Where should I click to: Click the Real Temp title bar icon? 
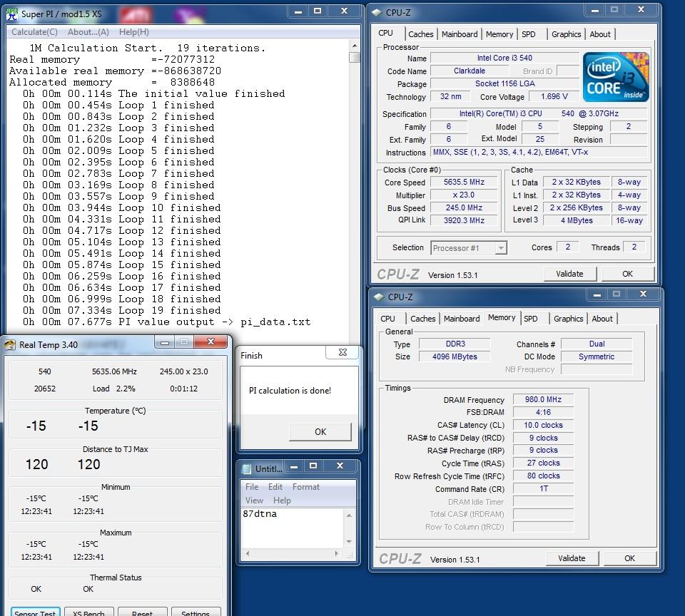pos(9,345)
